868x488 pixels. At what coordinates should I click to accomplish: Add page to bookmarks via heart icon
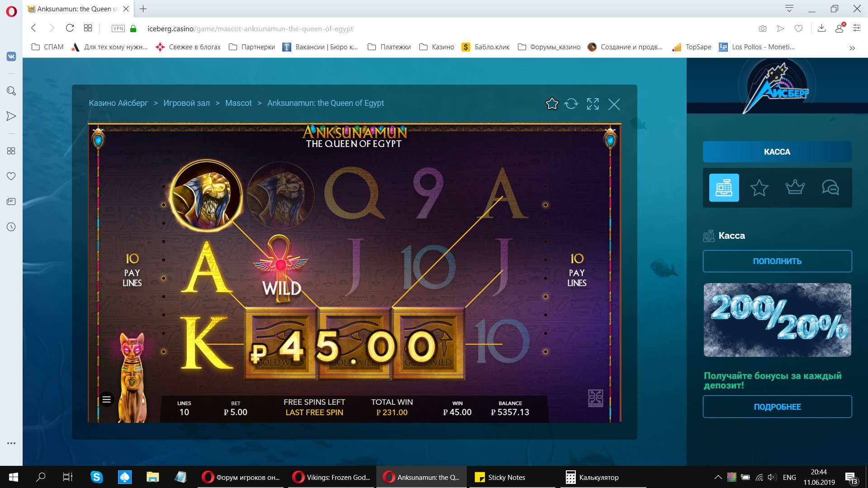click(799, 28)
